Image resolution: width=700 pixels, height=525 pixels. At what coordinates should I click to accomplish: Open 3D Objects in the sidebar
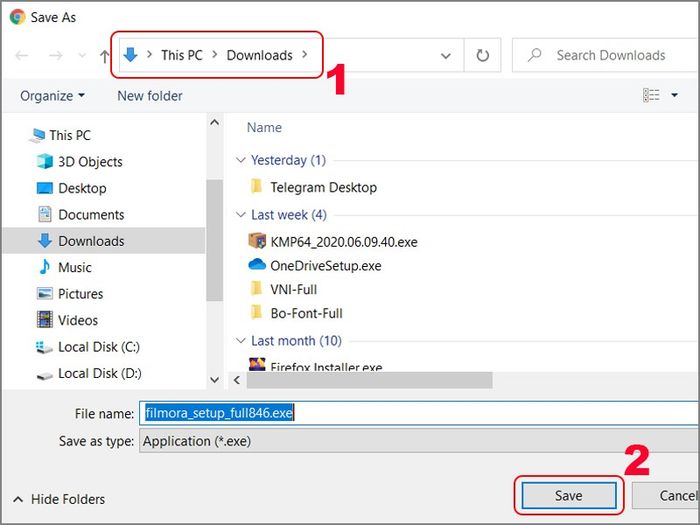[x=90, y=162]
